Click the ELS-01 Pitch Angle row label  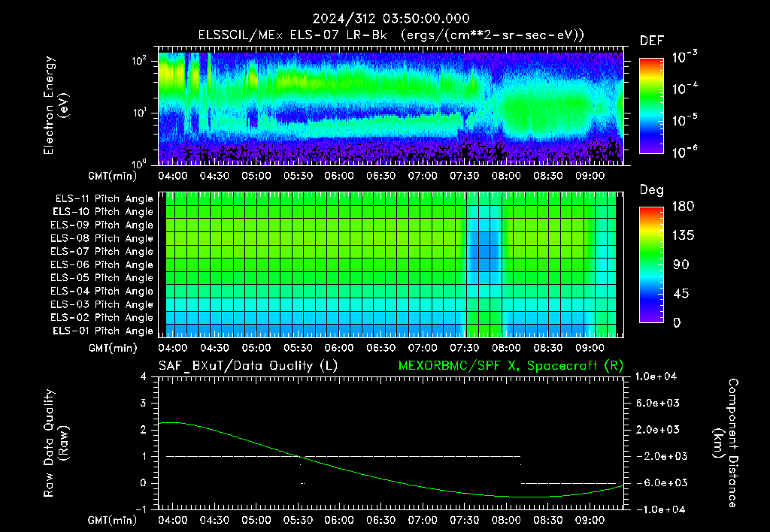(102, 331)
